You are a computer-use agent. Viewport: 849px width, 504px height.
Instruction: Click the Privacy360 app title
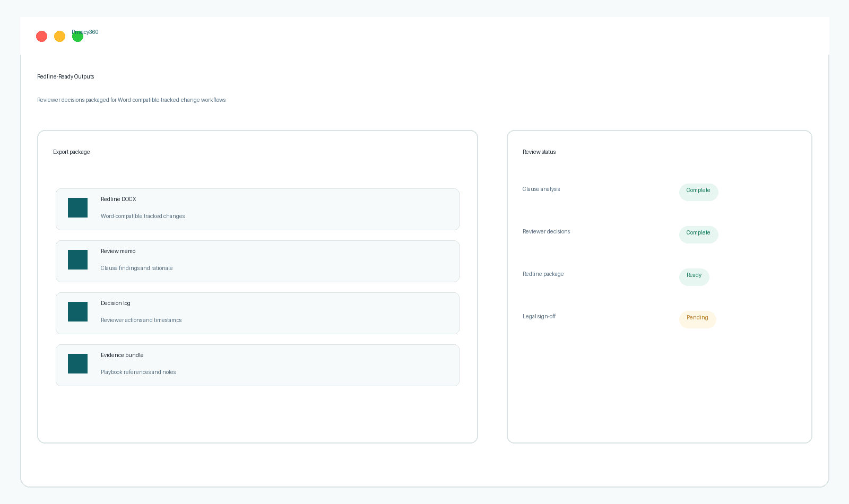point(85,32)
